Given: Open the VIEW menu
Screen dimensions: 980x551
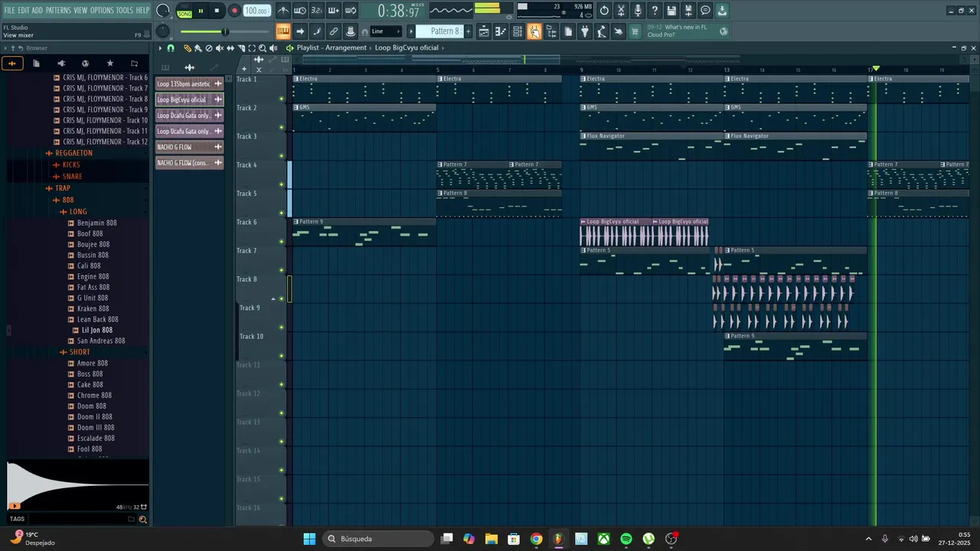Looking at the screenshot, I should click(x=80, y=10).
